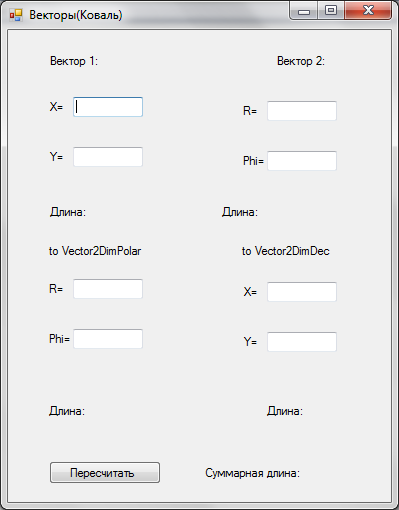Viewport: 399px width, 510px height.
Task: Click the Длина: label directly below Вектор 1 fields
Action: point(68,212)
